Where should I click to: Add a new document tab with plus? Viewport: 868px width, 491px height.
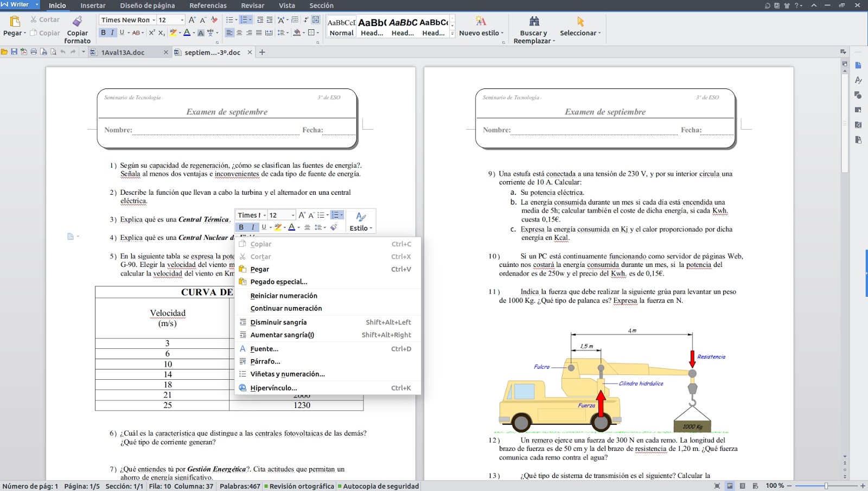(262, 52)
